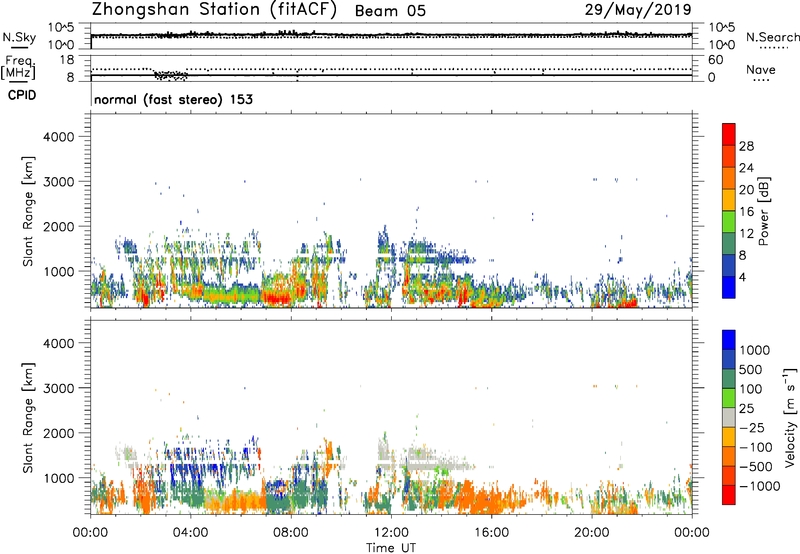Screen dimensions: 800x554
Task: Click the 'Velocity [m s⁻¹]' color bar label
Action: coord(790,417)
